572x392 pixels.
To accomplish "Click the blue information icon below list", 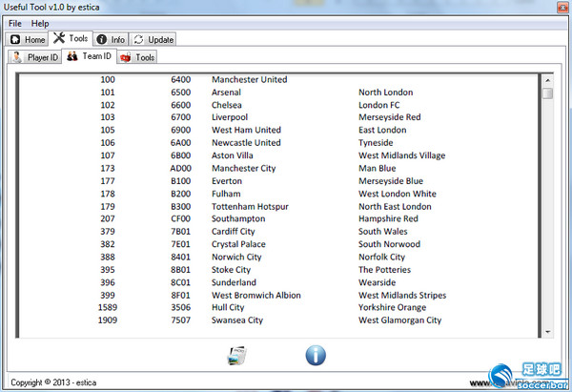I will click(x=316, y=356).
